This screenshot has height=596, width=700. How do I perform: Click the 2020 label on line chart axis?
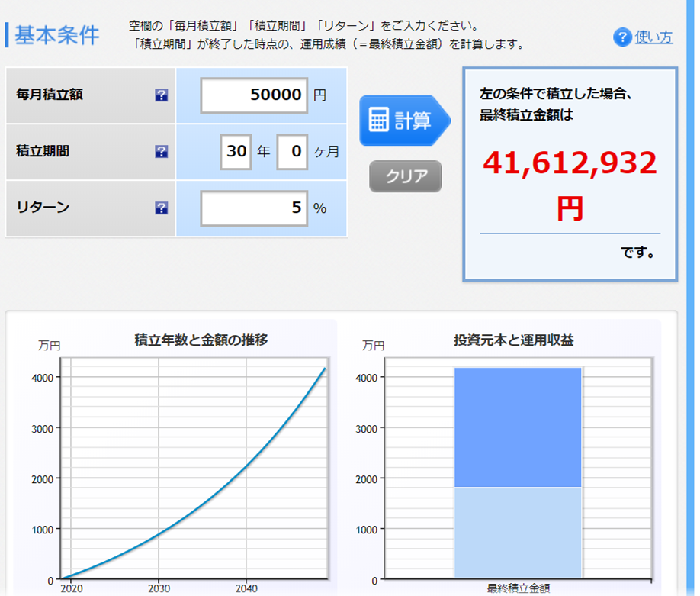(x=72, y=588)
